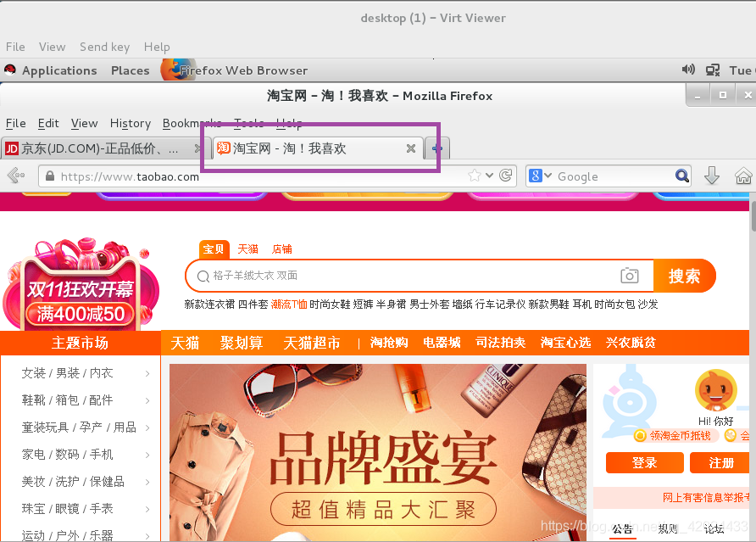
Task: Expand the 美妆 / 洗护 / 保健品 category arrow
Action: tap(147, 482)
